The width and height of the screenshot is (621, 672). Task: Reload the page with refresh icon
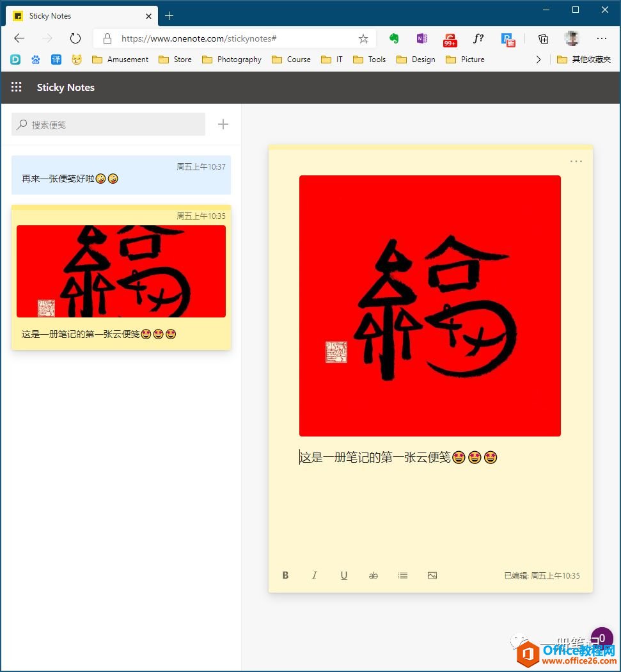coord(75,38)
